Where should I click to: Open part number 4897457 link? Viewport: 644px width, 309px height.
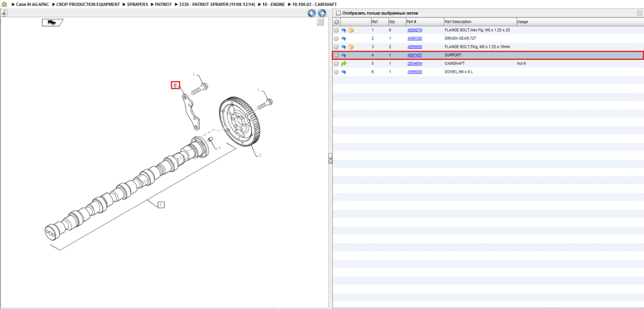click(x=414, y=55)
